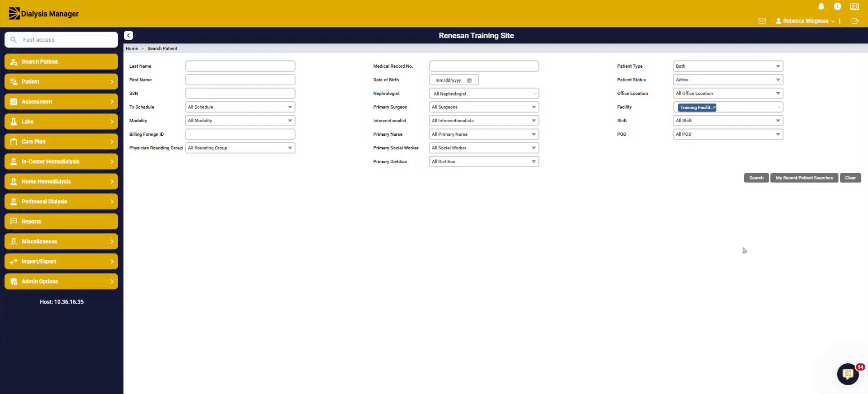Open Search Patient in the sidebar
868x394 pixels.
(x=61, y=62)
